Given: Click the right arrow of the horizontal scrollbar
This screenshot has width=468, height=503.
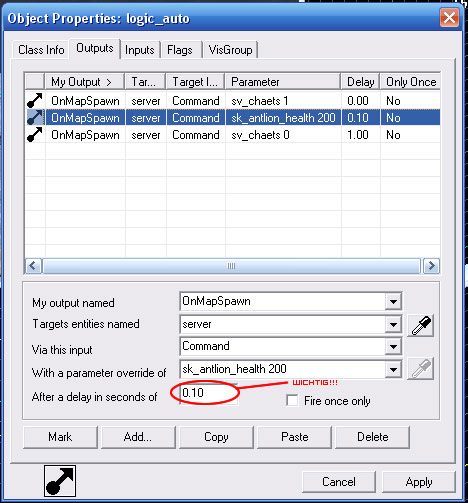Looking at the screenshot, I should point(431,266).
